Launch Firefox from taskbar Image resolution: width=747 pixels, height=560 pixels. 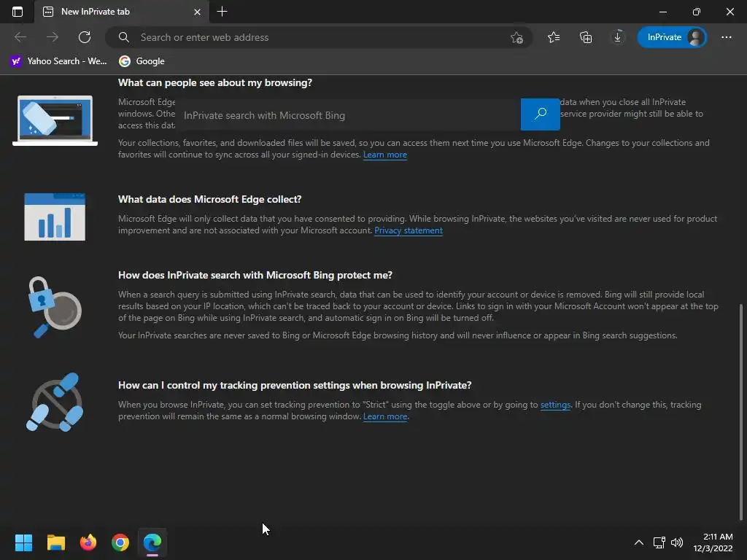[x=88, y=542]
